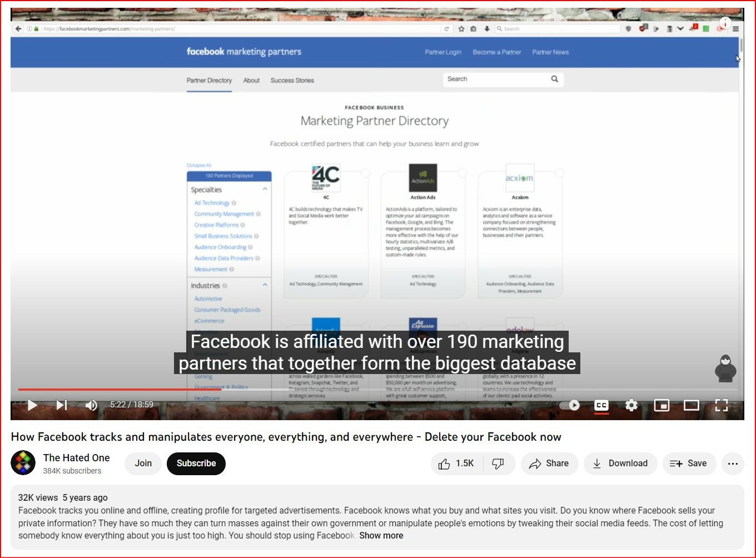The width and height of the screenshot is (756, 558).
Task: Enter fullscreen mode
Action: click(x=722, y=405)
